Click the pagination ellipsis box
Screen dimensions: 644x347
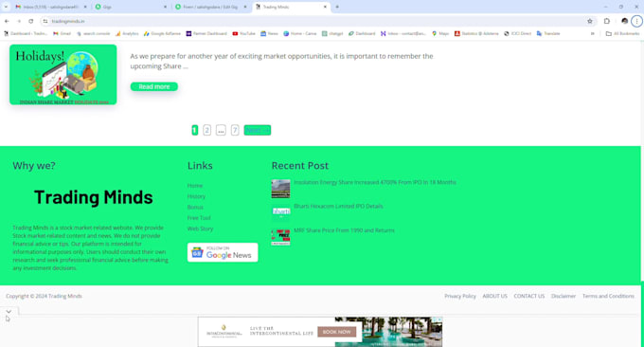point(221,130)
